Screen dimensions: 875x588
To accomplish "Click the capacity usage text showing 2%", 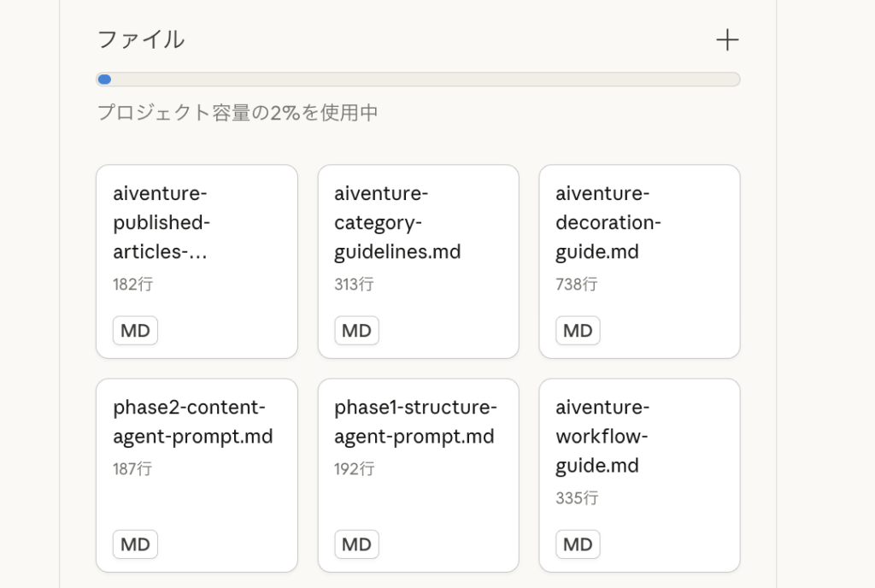I will [237, 112].
